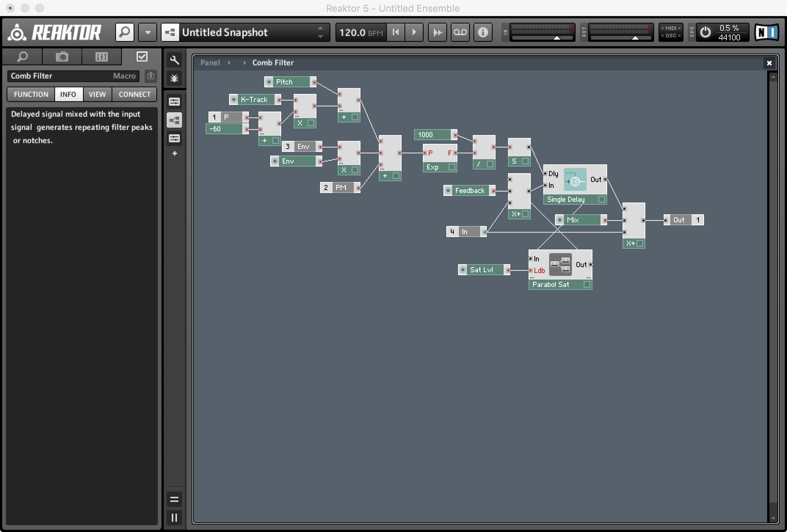Switch to the FUNCTION tab
Screen dimensions: 787x532
(31, 94)
